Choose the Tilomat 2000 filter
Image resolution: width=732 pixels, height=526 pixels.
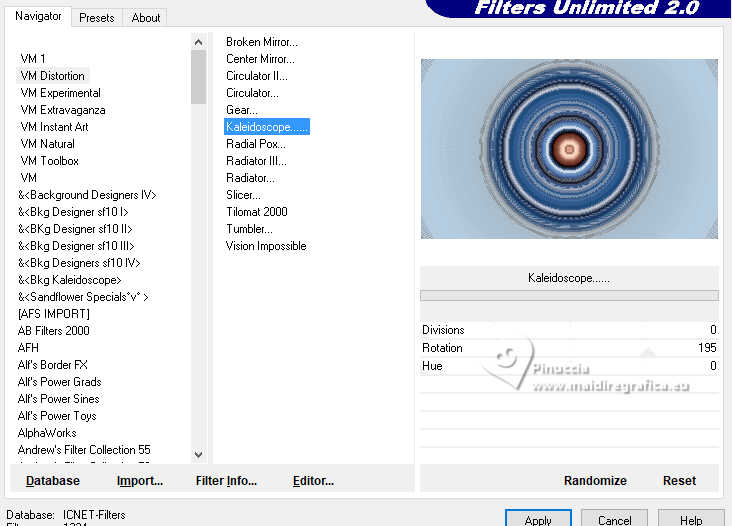[x=257, y=212]
